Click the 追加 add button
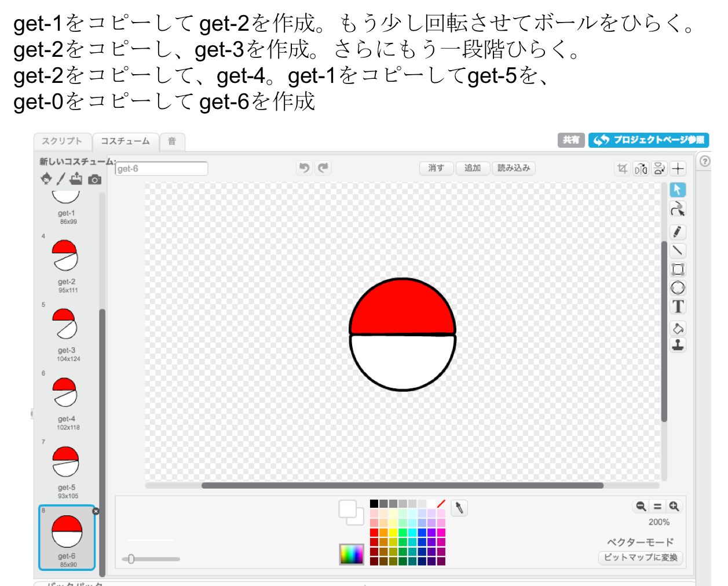Screen dimensions: 728x586 point(473,168)
